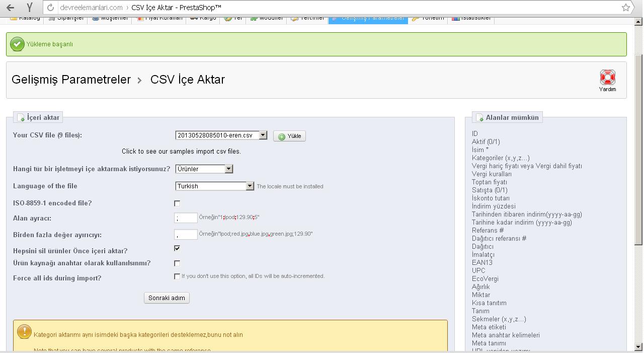Screen dimensions: 644x353
Task: Click the 'Toptan fiyatı' field entry
Action: click(x=490, y=182)
